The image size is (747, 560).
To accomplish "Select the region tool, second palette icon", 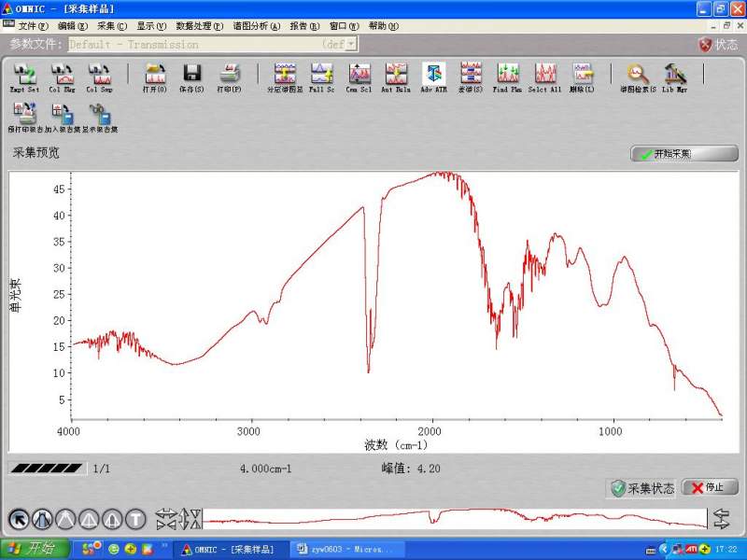I will [x=42, y=519].
